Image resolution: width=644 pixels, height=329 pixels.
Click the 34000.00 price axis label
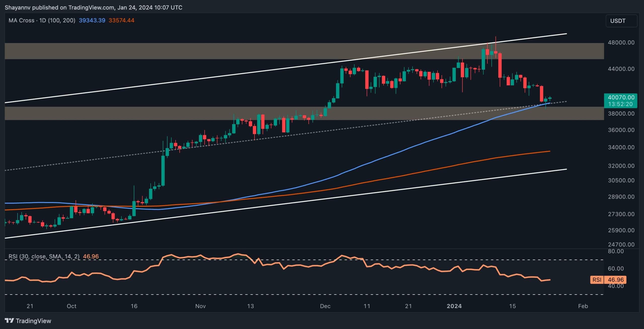pyautogui.click(x=621, y=147)
